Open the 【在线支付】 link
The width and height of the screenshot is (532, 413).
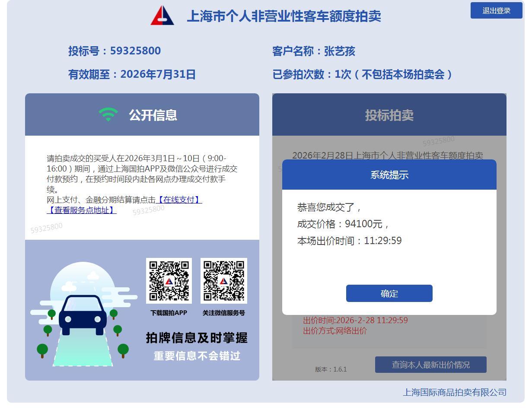click(x=179, y=200)
